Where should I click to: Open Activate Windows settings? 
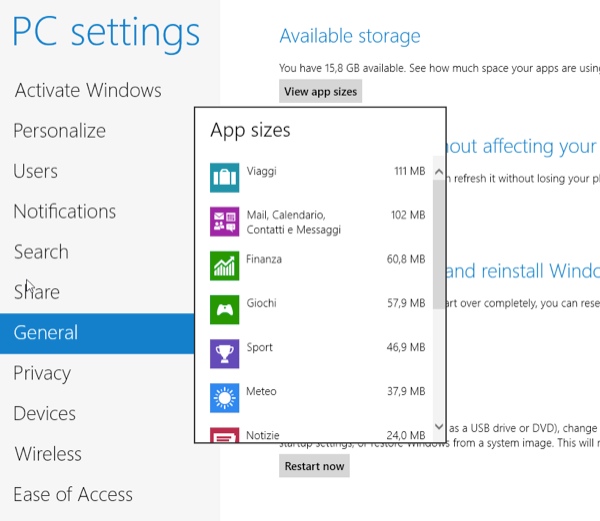tap(88, 90)
